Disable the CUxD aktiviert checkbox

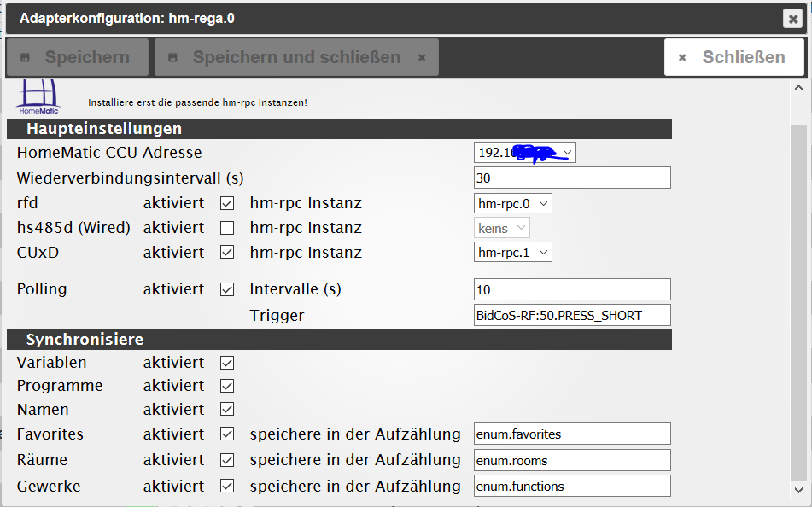point(227,253)
